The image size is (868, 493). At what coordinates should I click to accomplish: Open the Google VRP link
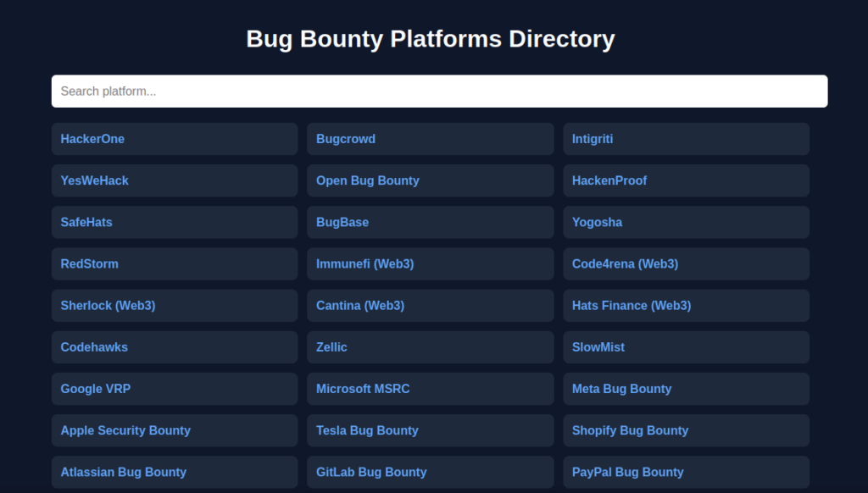[96, 389]
